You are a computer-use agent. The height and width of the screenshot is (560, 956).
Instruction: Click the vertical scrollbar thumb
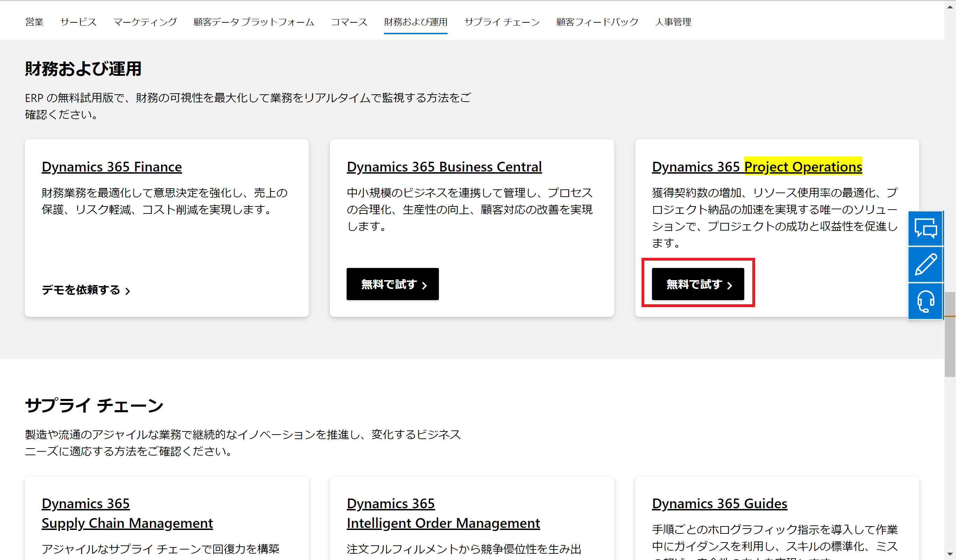[x=950, y=334]
